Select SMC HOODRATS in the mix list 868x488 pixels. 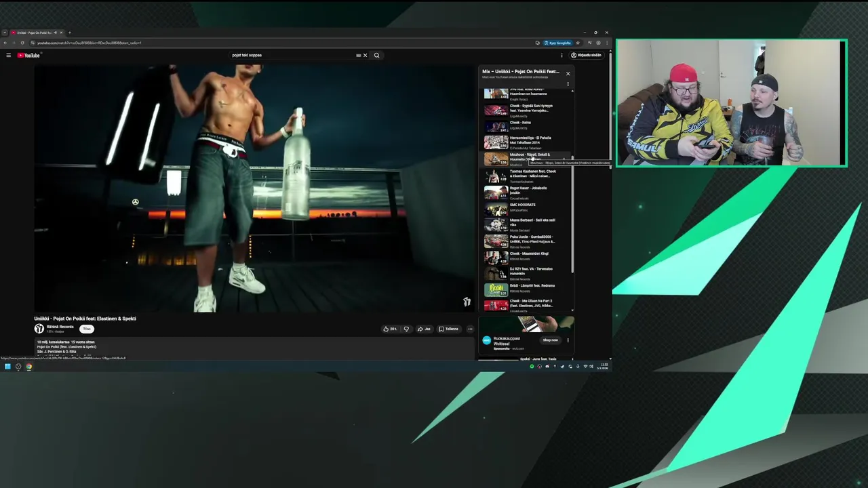point(526,209)
